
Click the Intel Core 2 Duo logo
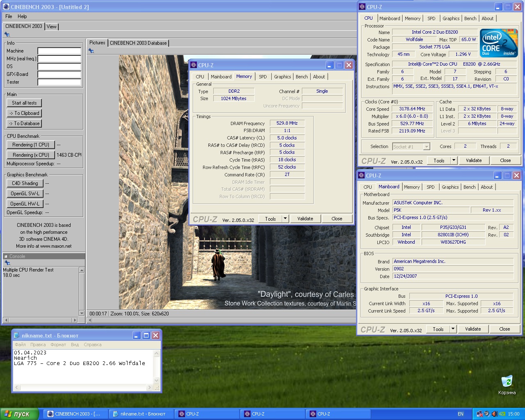(x=499, y=43)
